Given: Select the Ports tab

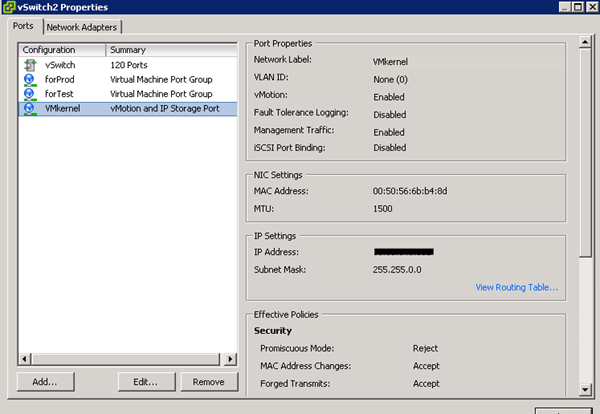Looking at the screenshot, I should [23, 27].
